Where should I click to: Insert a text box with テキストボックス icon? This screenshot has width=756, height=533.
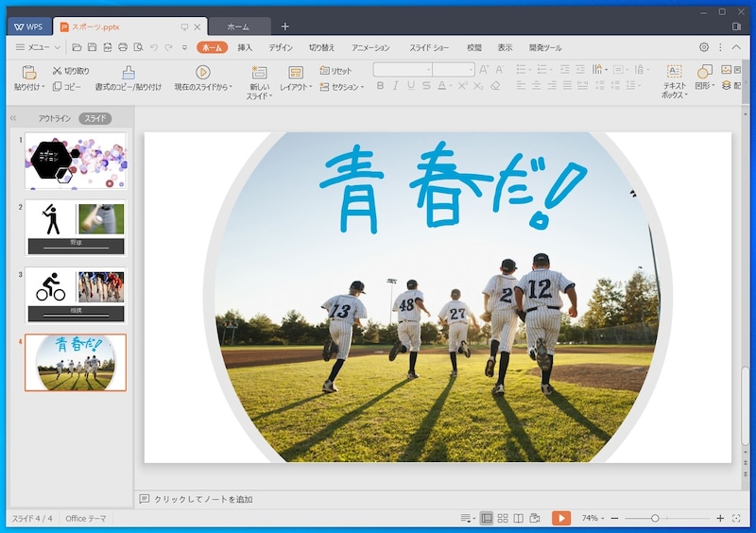674,73
